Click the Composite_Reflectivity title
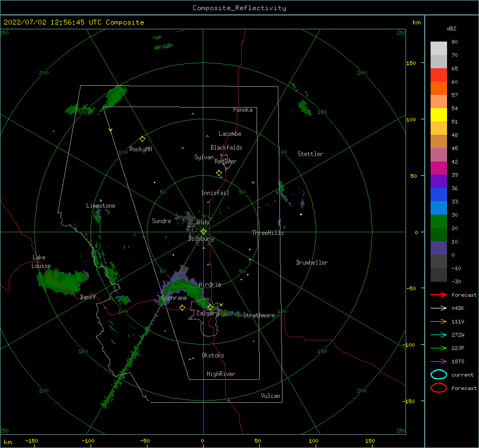Viewport: 479px width, 448px height. tap(240, 8)
